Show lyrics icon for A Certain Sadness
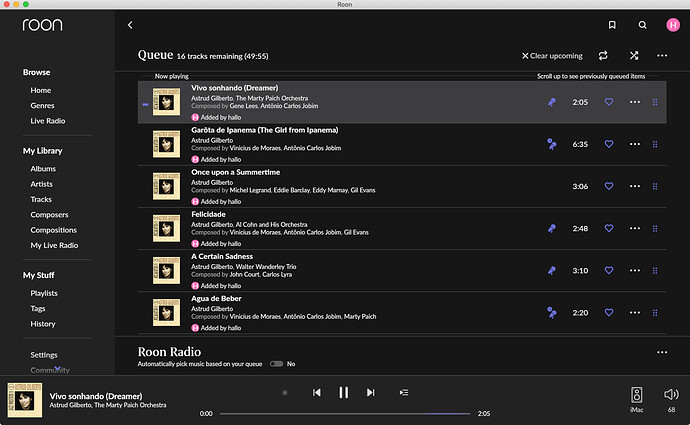The image size is (690, 425). coord(551,271)
